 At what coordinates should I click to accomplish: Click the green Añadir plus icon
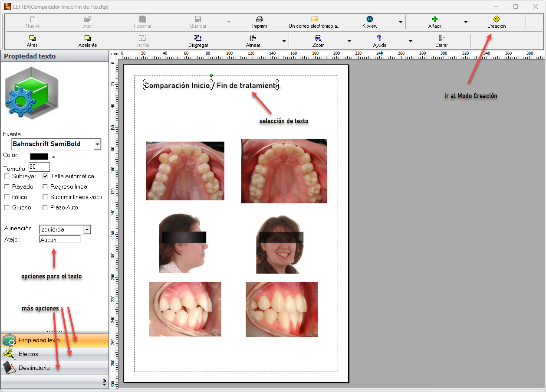click(434, 20)
